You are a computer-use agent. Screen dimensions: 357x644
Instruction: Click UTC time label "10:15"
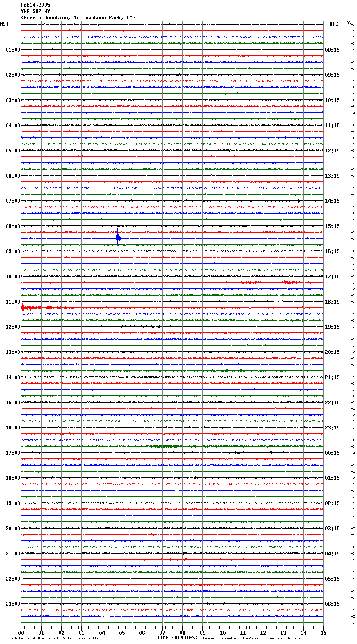pos(332,100)
